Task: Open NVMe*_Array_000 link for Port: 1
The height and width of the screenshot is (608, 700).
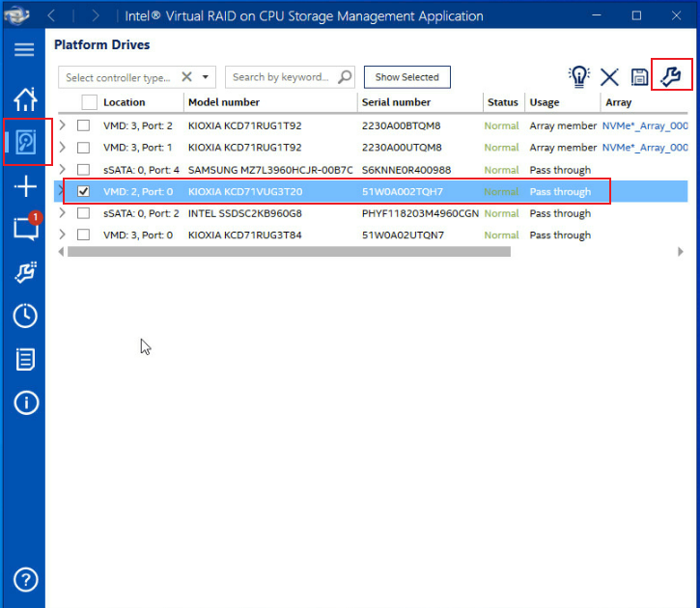Action: tap(645, 148)
